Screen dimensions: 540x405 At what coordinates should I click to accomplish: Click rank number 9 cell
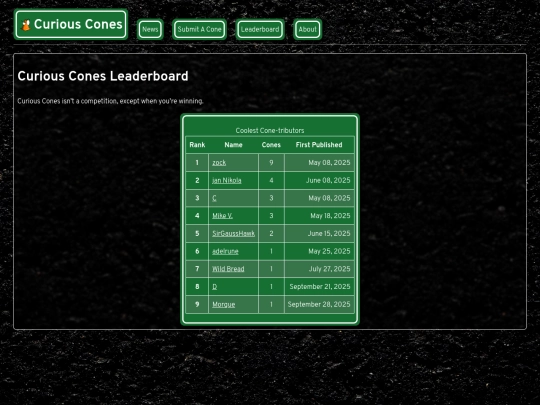tap(197, 304)
